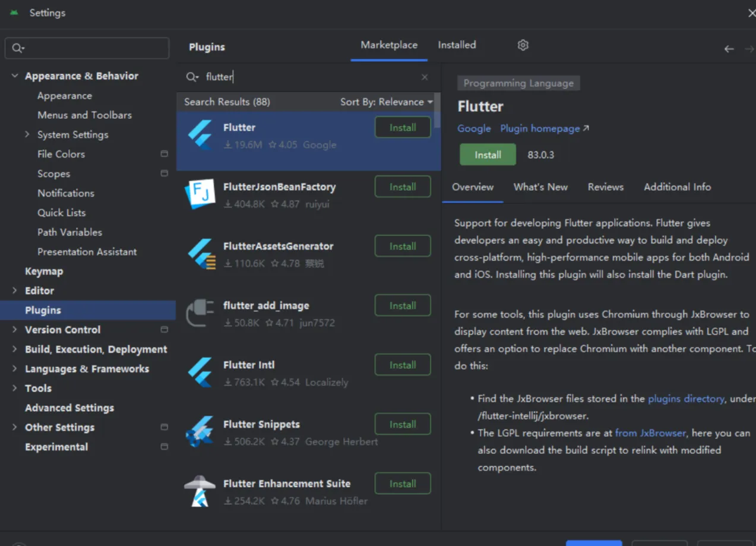Viewport: 756px width, 546px height.
Task: Click the Flutter Enhancement Suite icon
Action: 200,491
